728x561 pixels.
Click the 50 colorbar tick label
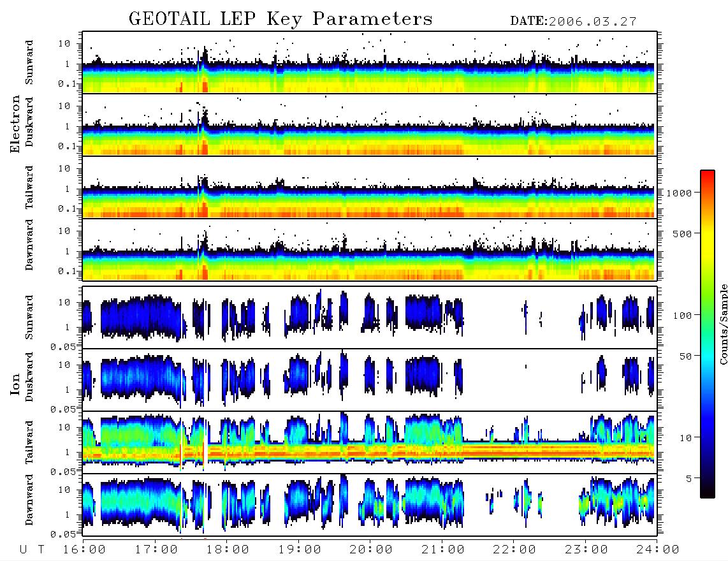point(685,356)
